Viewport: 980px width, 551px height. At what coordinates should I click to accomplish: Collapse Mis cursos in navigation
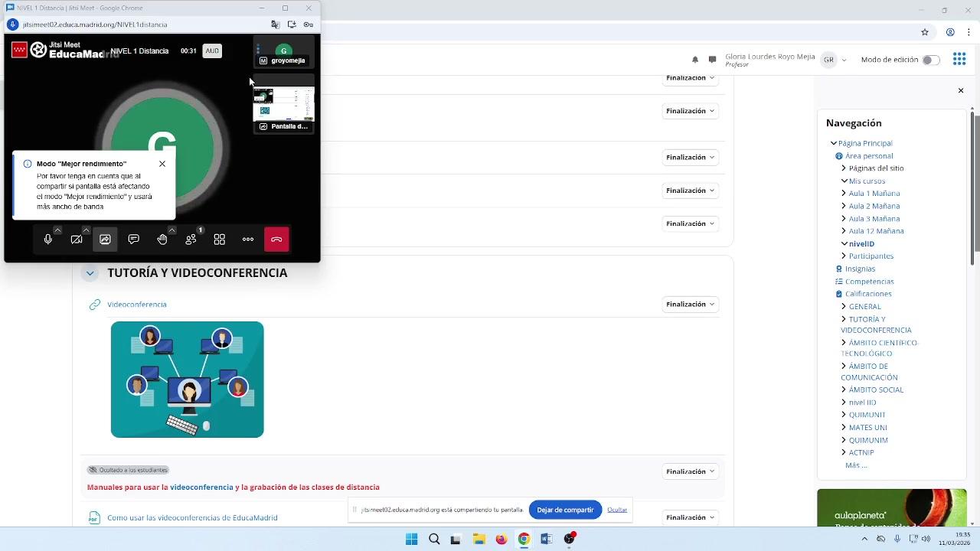(x=844, y=181)
